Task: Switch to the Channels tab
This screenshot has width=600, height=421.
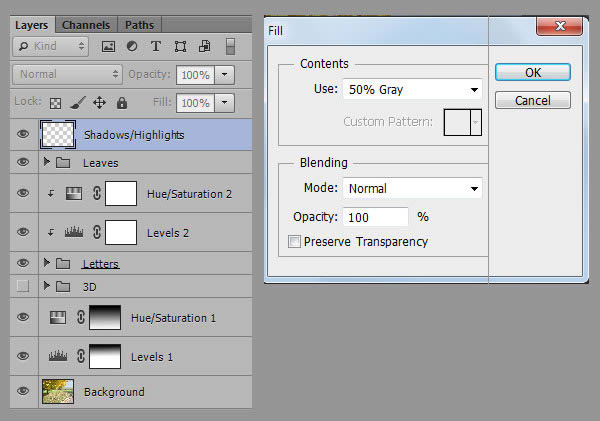Action: (x=86, y=24)
